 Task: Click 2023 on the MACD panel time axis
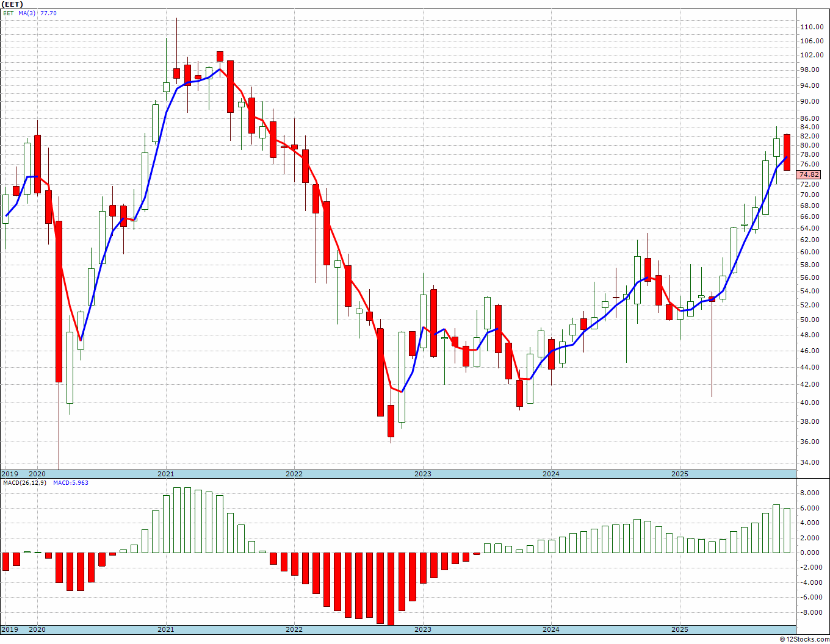(423, 629)
